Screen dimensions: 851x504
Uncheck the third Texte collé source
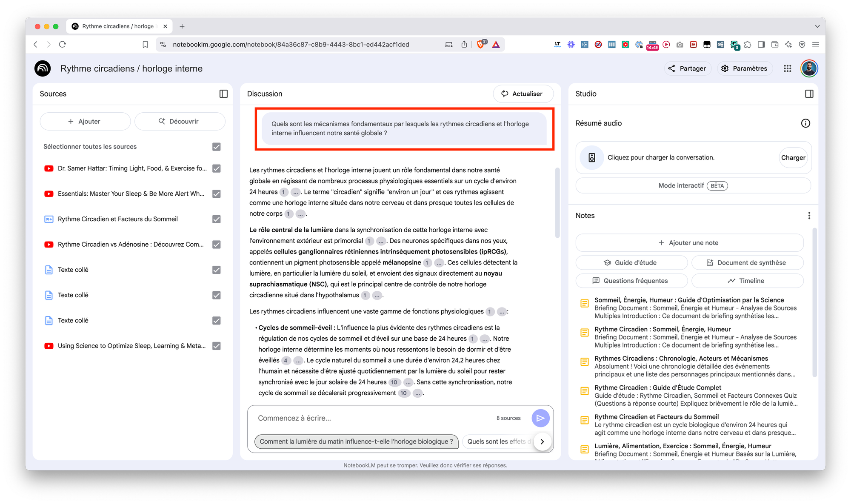click(x=217, y=320)
